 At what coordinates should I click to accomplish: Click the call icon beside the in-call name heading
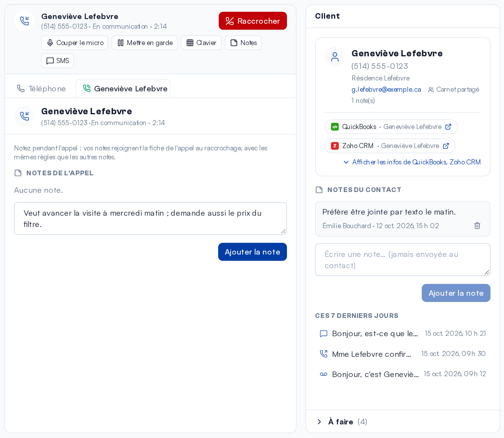pyautogui.click(x=24, y=116)
